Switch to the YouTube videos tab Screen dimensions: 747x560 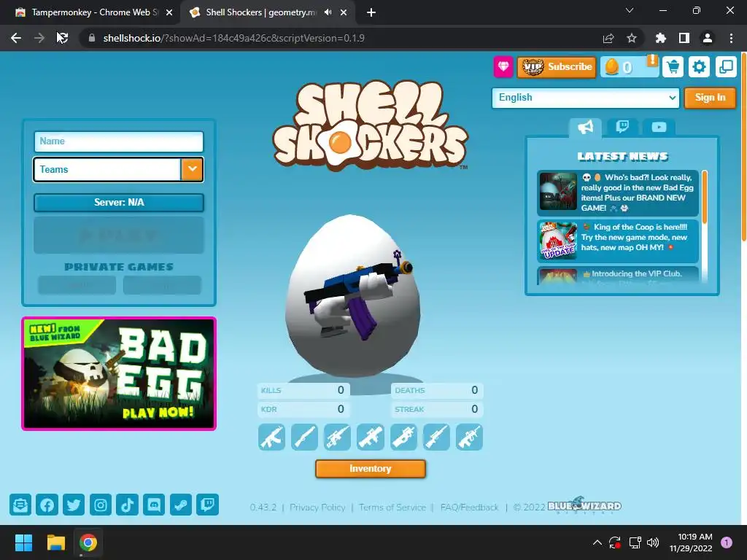(659, 127)
